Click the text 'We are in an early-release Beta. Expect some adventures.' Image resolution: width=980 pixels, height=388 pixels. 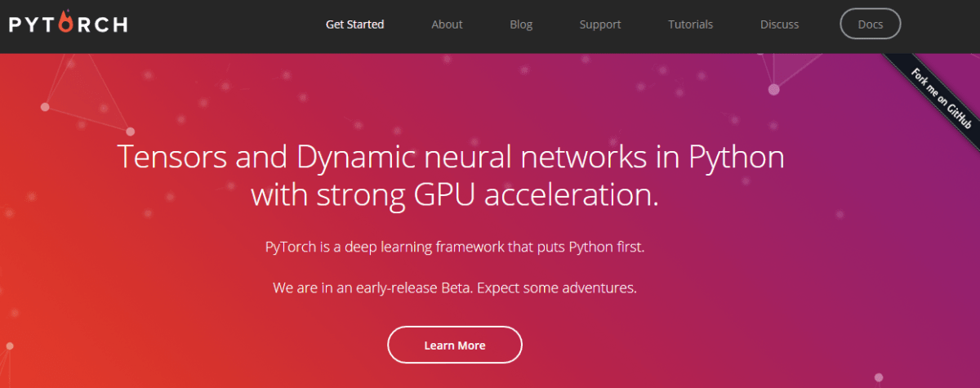[455, 289]
